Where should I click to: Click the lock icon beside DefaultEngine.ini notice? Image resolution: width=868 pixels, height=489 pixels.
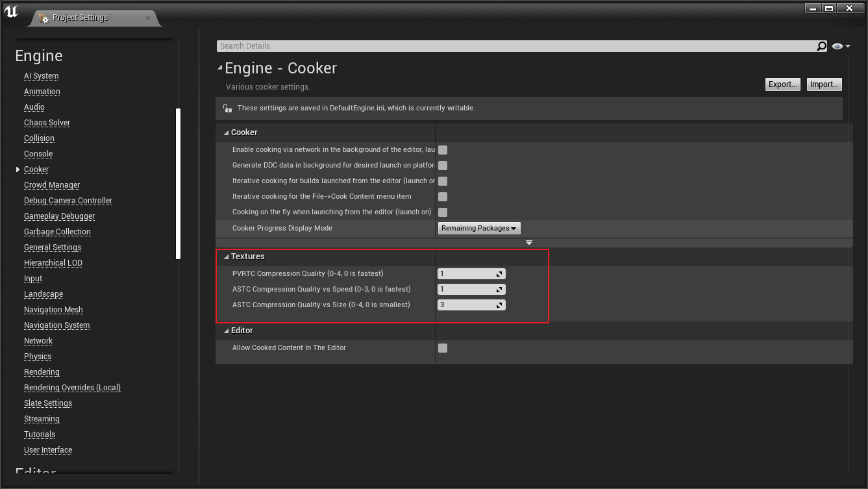227,108
